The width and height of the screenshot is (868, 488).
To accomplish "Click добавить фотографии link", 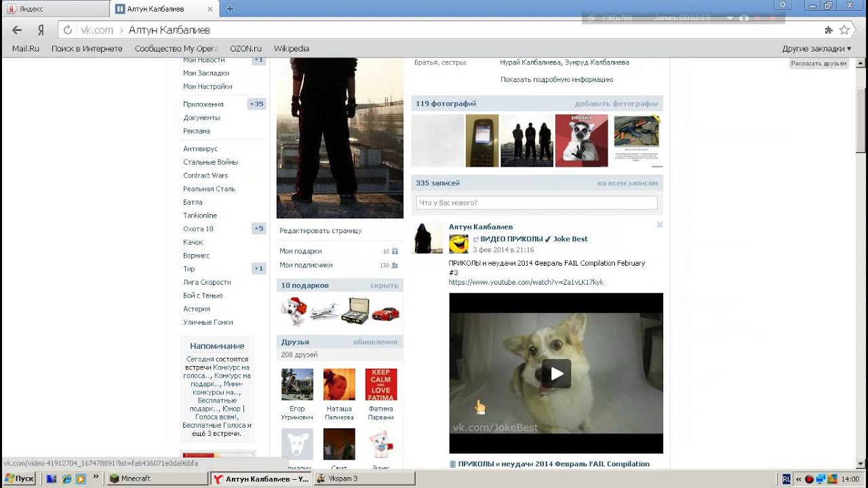I will 616,104.
